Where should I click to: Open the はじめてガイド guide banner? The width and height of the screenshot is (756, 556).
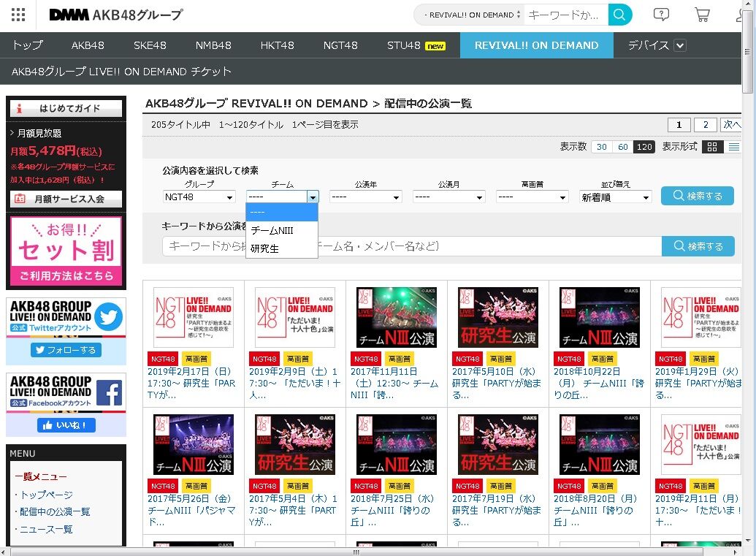[x=66, y=109]
